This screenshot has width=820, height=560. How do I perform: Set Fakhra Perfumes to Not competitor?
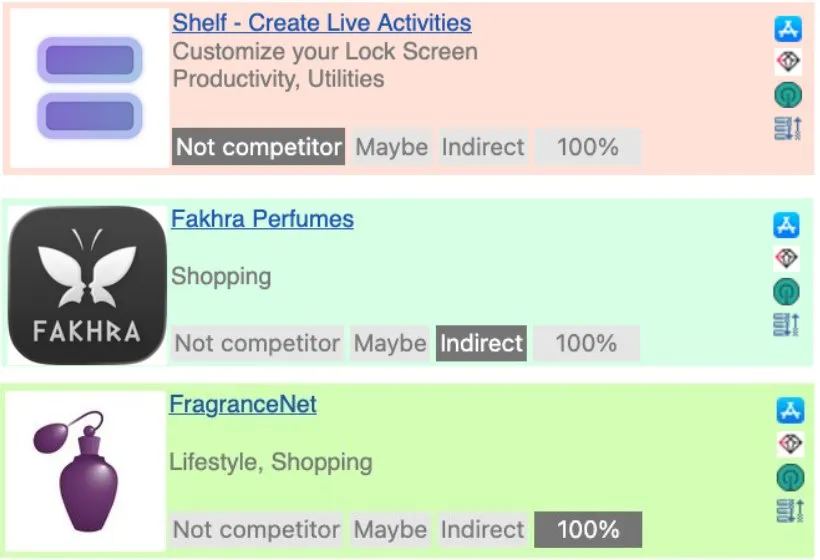pos(257,344)
